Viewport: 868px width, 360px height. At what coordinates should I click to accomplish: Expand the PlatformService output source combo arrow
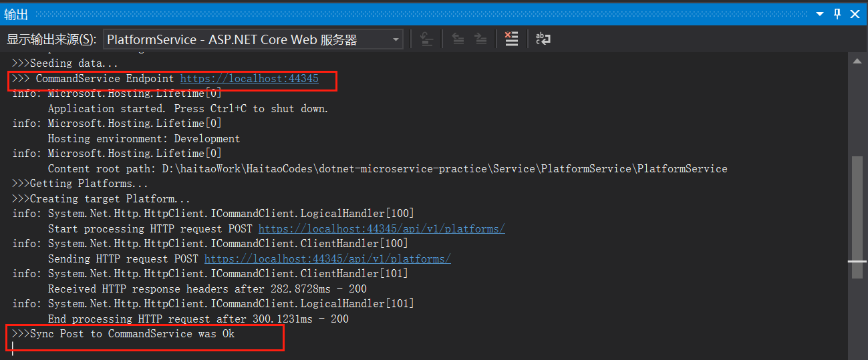click(x=396, y=39)
